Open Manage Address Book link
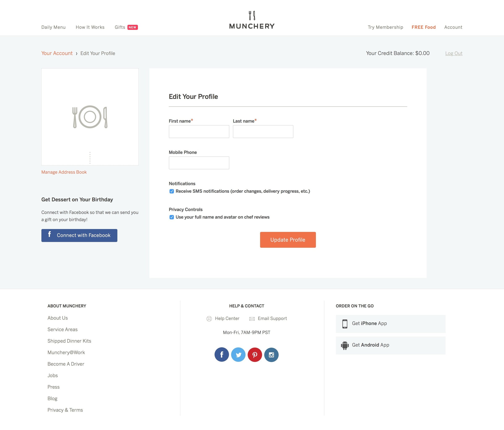The width and height of the screenshot is (504, 430). point(64,172)
